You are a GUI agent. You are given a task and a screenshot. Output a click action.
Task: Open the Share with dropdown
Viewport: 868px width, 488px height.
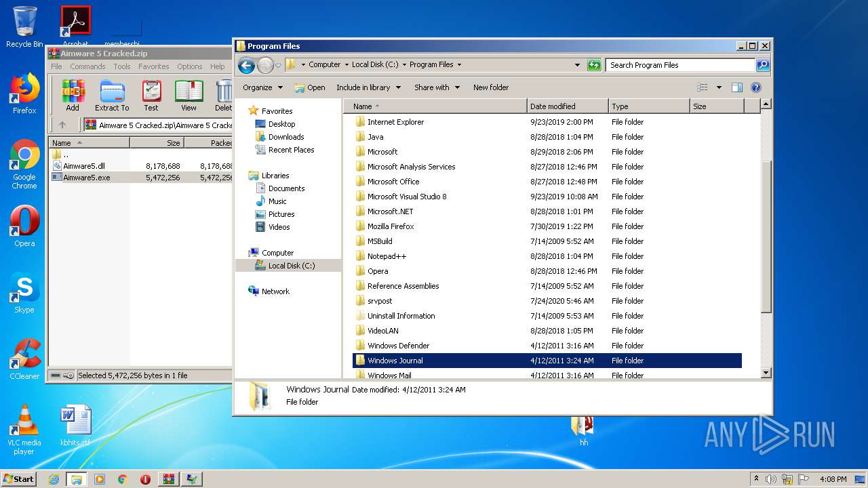pyautogui.click(x=437, y=87)
